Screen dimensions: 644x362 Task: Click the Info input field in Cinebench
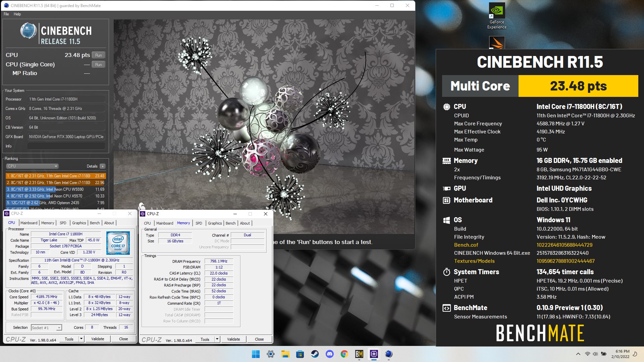pyautogui.click(x=66, y=146)
